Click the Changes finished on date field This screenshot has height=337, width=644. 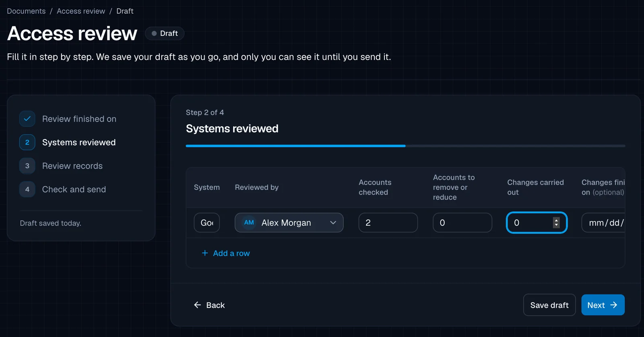[x=603, y=222]
